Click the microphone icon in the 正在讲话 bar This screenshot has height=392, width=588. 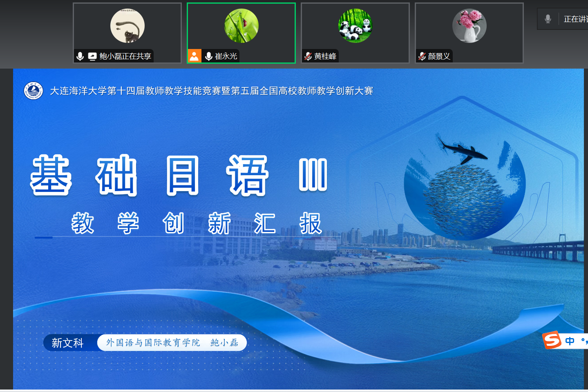(x=548, y=19)
